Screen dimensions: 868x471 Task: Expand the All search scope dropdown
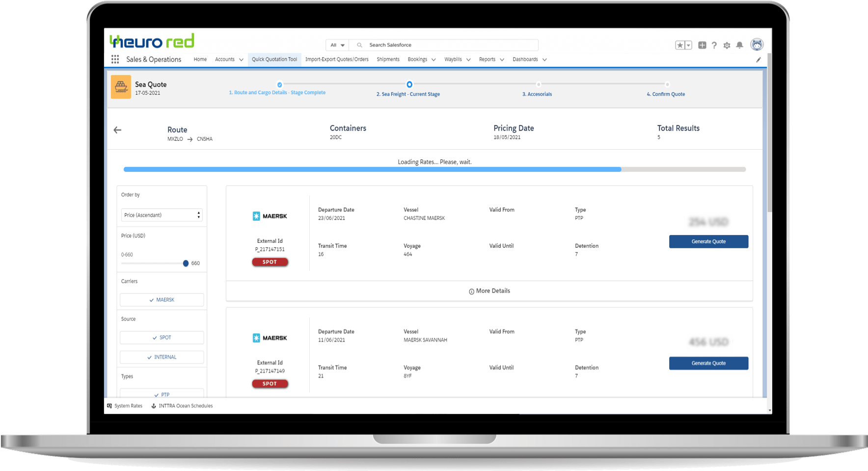(x=337, y=45)
